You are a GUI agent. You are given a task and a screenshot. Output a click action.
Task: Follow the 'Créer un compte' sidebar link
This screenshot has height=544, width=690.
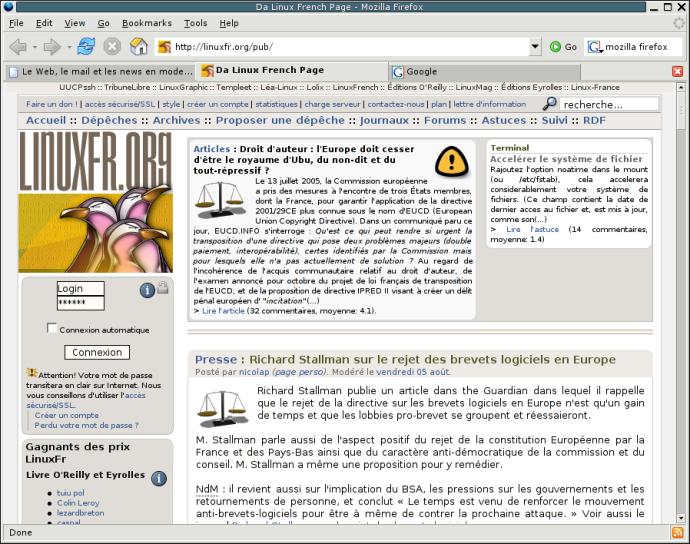pos(66,415)
